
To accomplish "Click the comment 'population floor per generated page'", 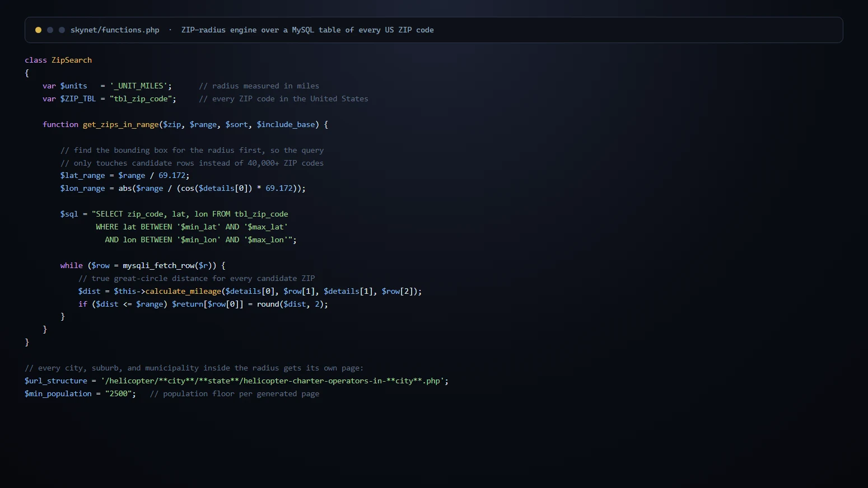I will pyautogui.click(x=235, y=393).
